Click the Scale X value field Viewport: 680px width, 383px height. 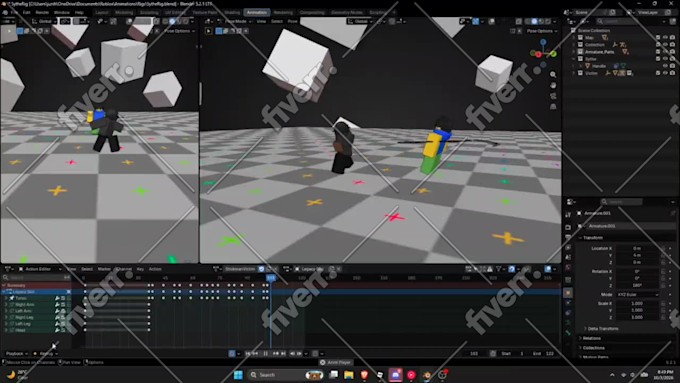coord(638,304)
